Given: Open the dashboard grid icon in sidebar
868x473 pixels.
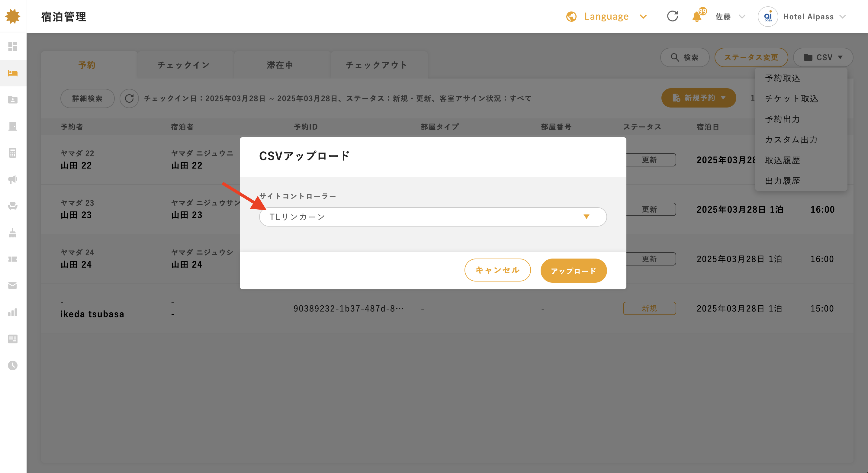Looking at the screenshot, I should (13, 47).
